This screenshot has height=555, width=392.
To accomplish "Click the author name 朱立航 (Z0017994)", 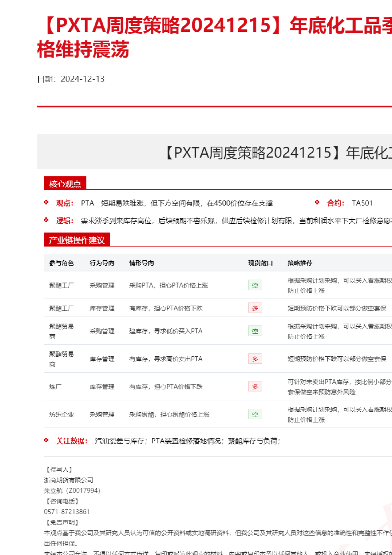I will 72,491.
